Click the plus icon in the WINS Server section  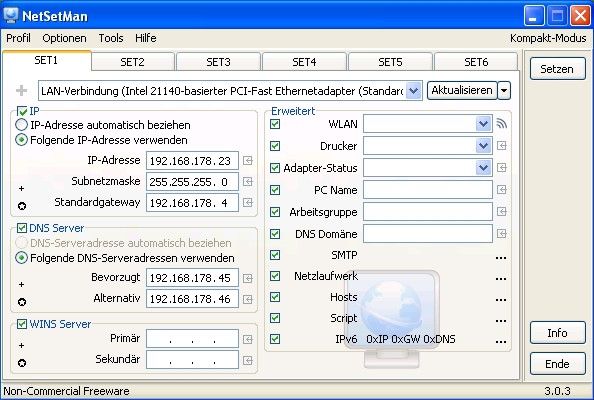[22, 345]
